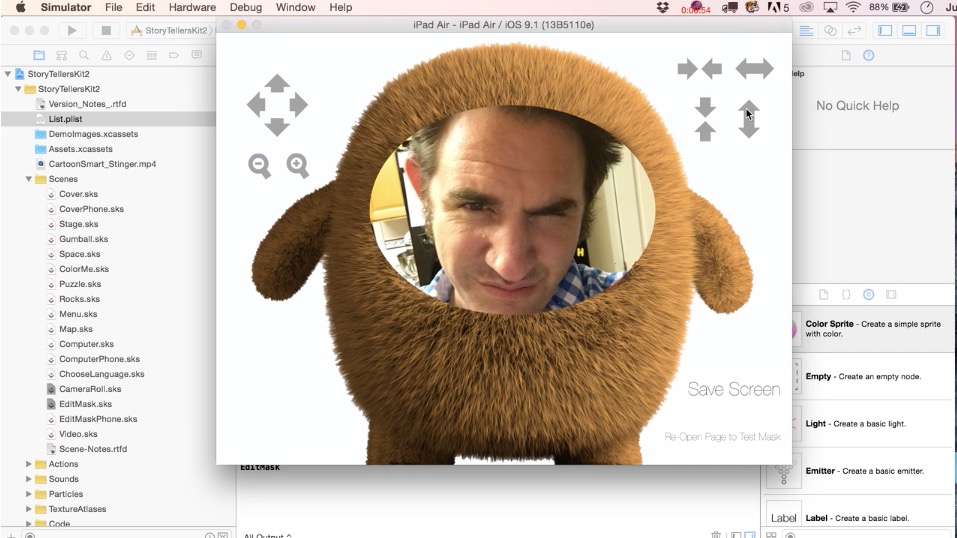This screenshot has height=538, width=957.
Task: Open the Debug menu
Action: (245, 7)
